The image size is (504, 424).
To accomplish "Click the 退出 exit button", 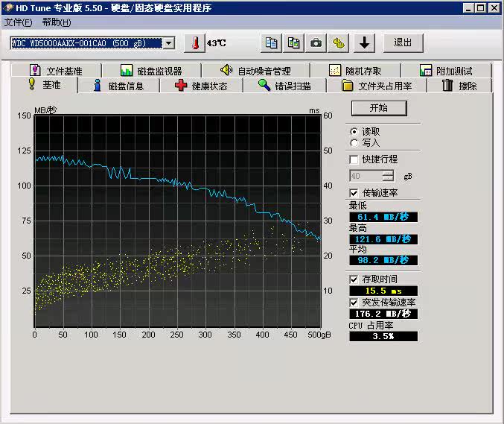I will pos(403,42).
